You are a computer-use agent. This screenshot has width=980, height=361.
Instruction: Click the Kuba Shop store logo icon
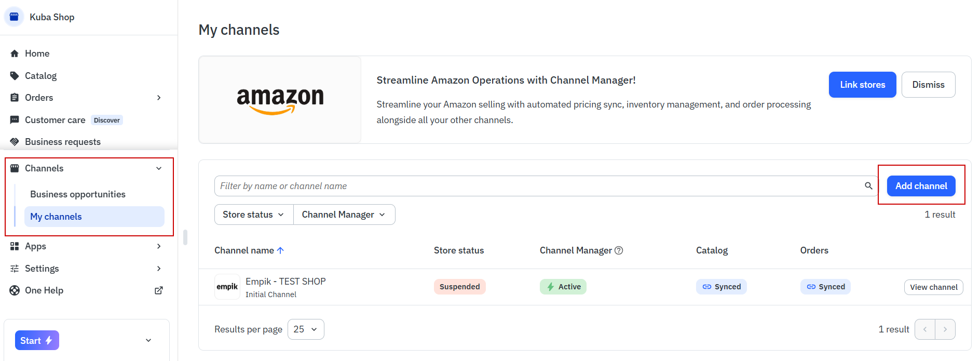(x=14, y=17)
